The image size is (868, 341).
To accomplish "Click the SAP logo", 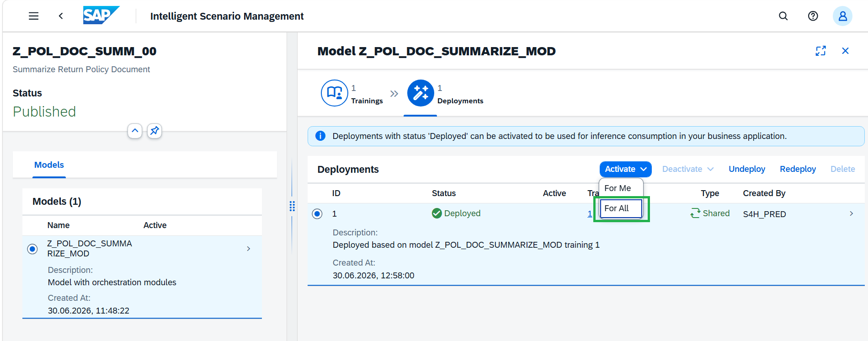I will pyautogui.click(x=101, y=15).
